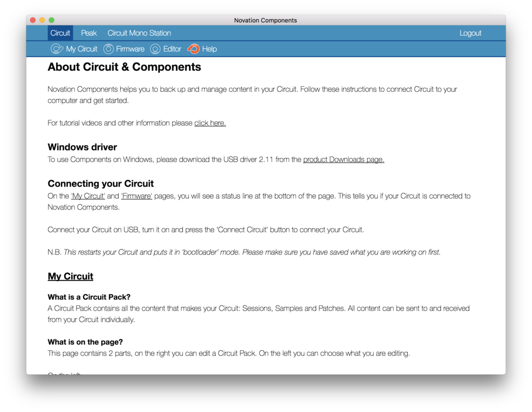The image size is (532, 412).
Task: Open the Firmware page label
Action: click(130, 49)
